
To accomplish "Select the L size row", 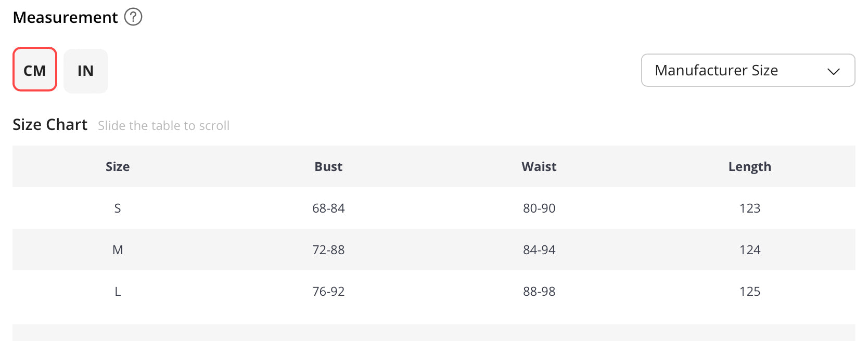I will (434, 291).
